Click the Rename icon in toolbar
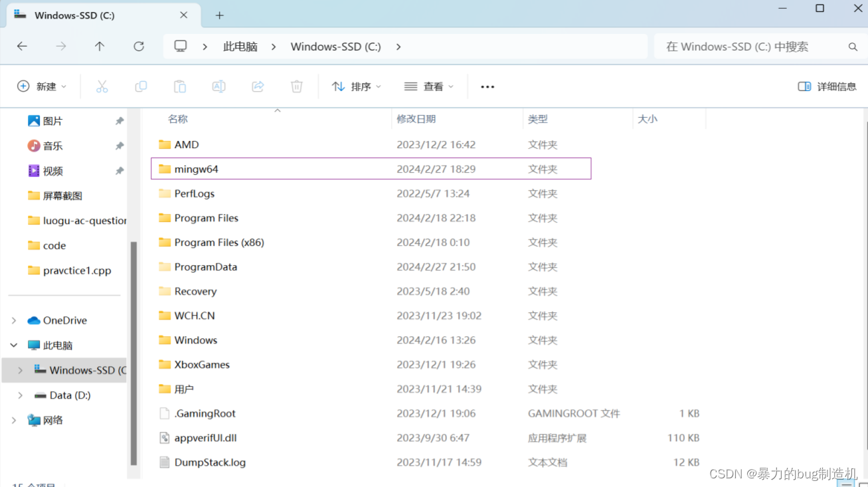 [x=218, y=86]
